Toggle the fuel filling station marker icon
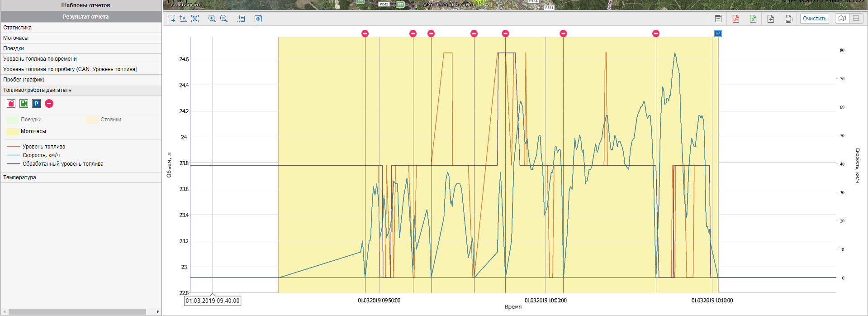Screen dimensions: 868x316 (x=24, y=104)
